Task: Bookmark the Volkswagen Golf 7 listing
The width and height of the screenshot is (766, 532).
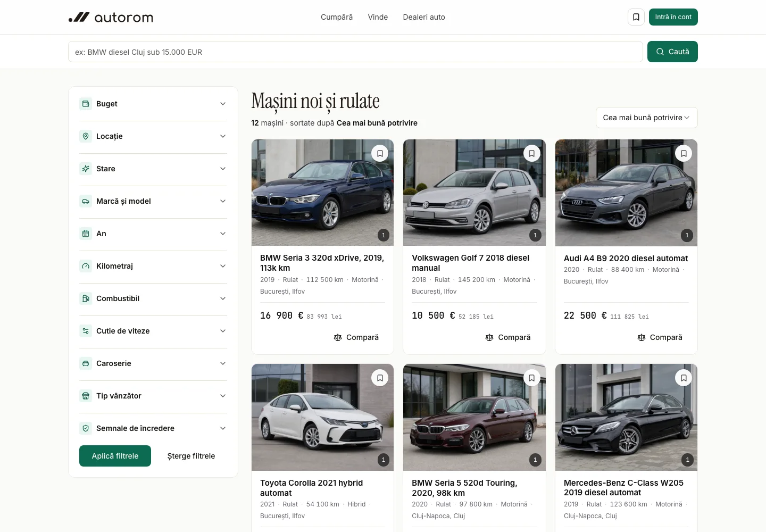Action: pyautogui.click(x=531, y=153)
